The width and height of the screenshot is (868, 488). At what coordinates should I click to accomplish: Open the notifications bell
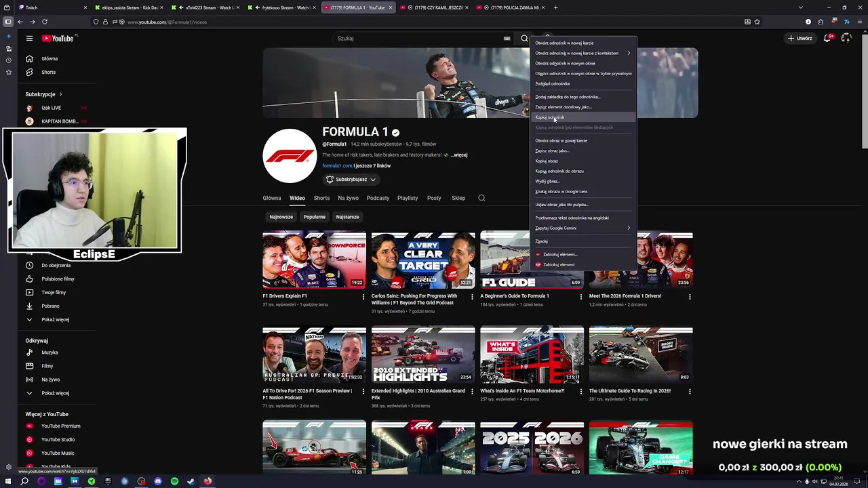coord(827,39)
